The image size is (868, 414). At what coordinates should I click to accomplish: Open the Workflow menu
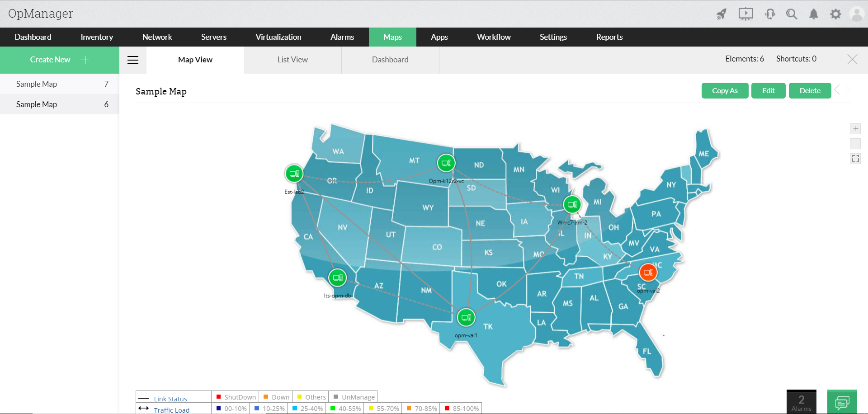(494, 37)
